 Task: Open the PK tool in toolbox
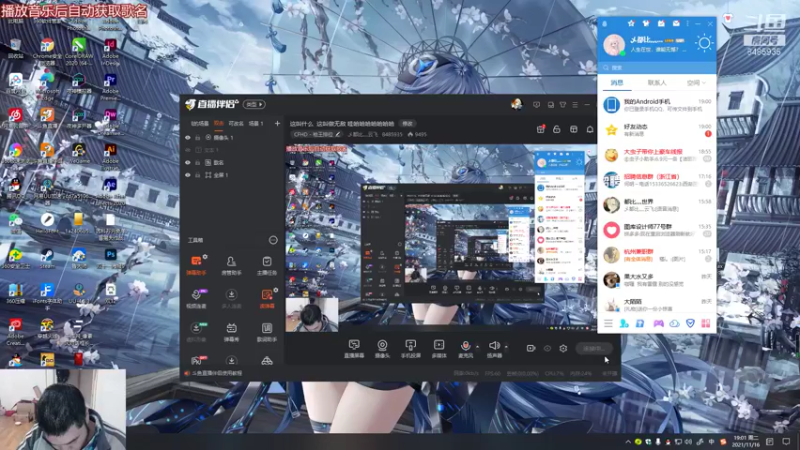[x=196, y=361]
